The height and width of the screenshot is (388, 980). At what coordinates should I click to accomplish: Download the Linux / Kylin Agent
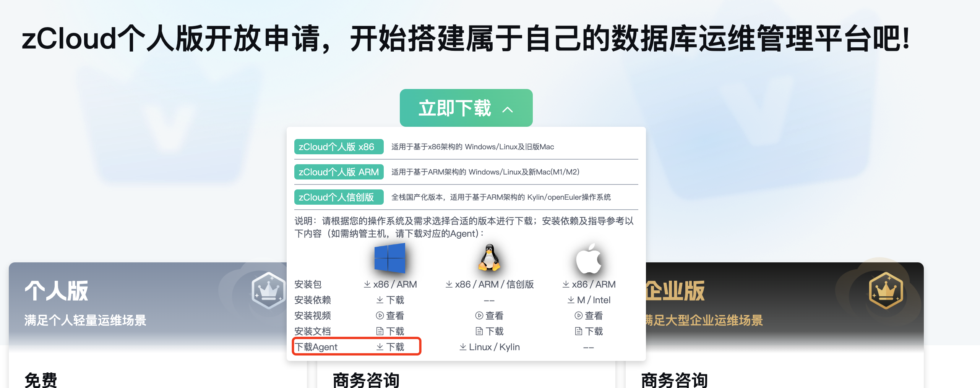pos(489,347)
